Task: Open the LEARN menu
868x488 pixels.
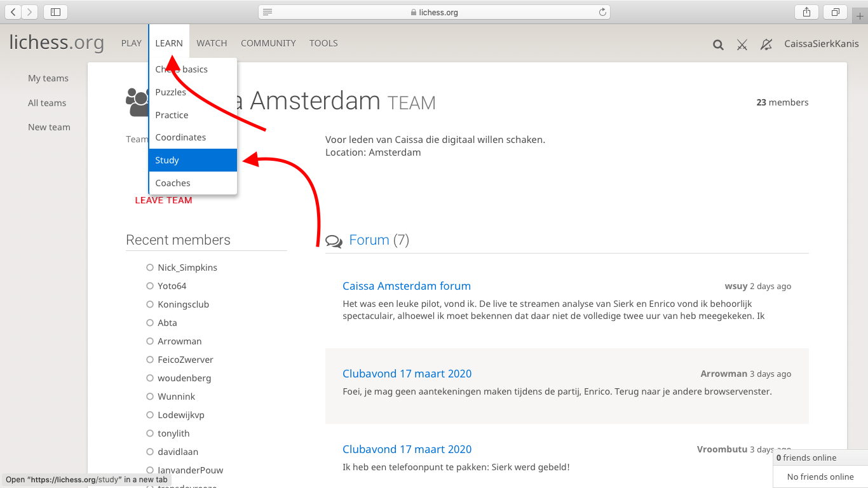Action: (x=169, y=43)
